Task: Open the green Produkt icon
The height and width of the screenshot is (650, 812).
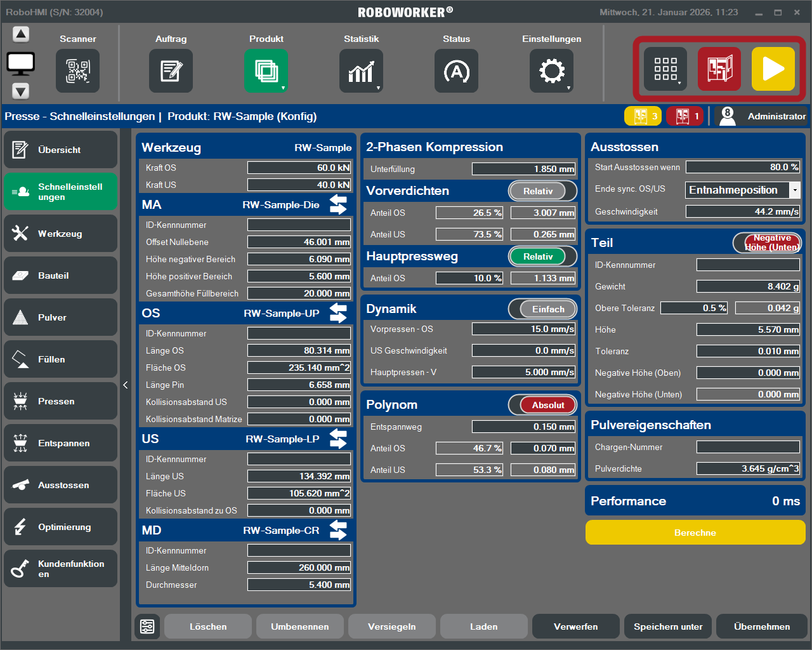Action: pos(266,70)
